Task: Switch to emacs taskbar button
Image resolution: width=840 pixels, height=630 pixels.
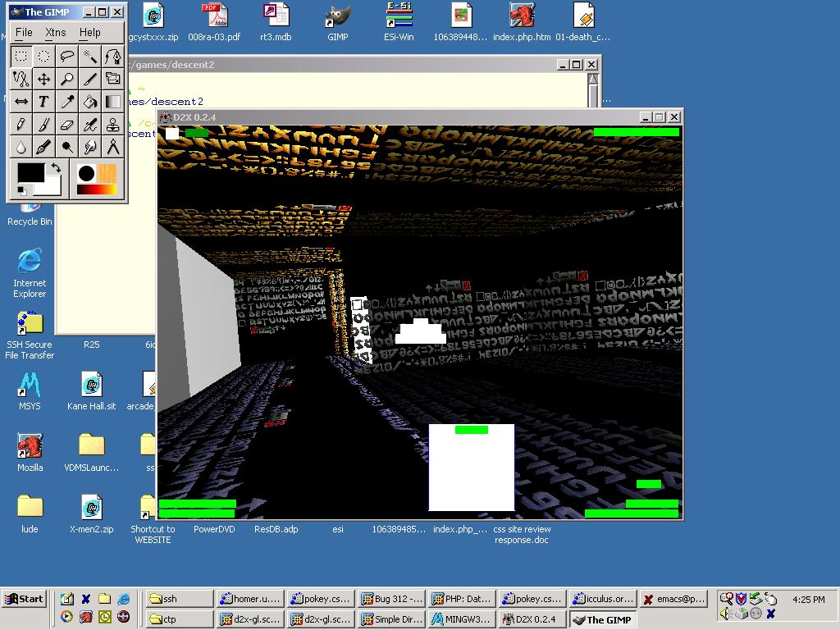Action: pyautogui.click(x=674, y=599)
